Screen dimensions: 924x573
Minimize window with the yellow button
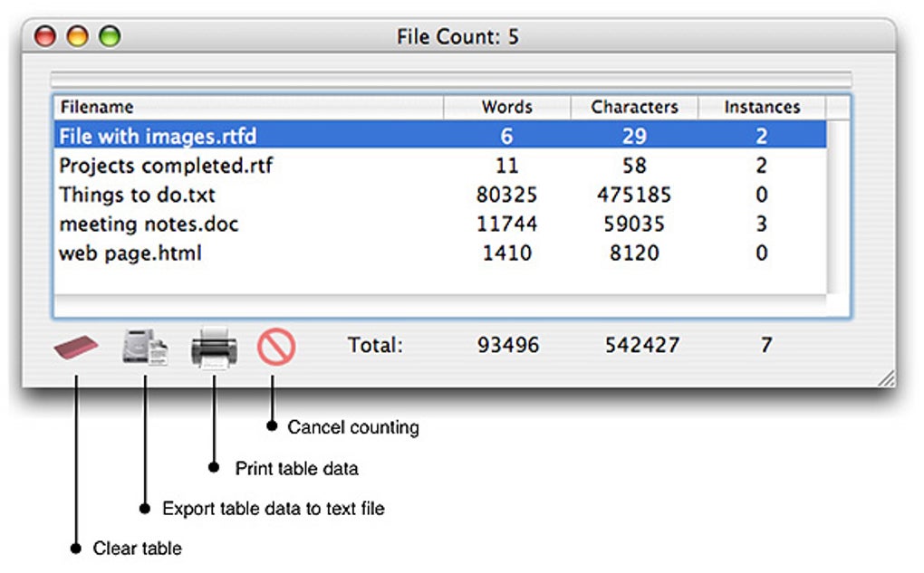77,37
